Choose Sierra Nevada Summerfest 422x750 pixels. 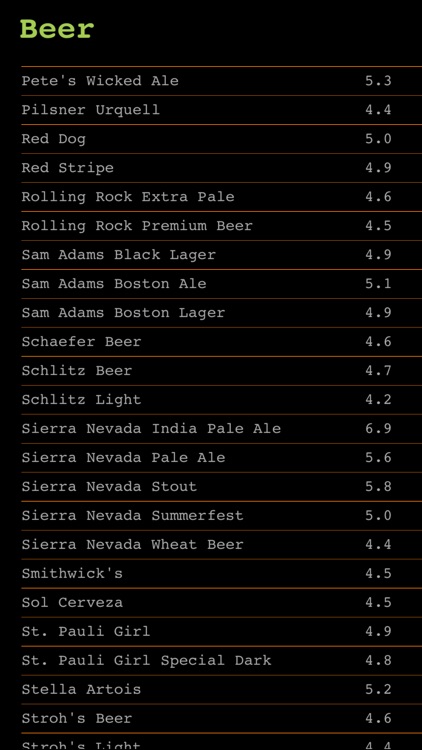(222, 516)
